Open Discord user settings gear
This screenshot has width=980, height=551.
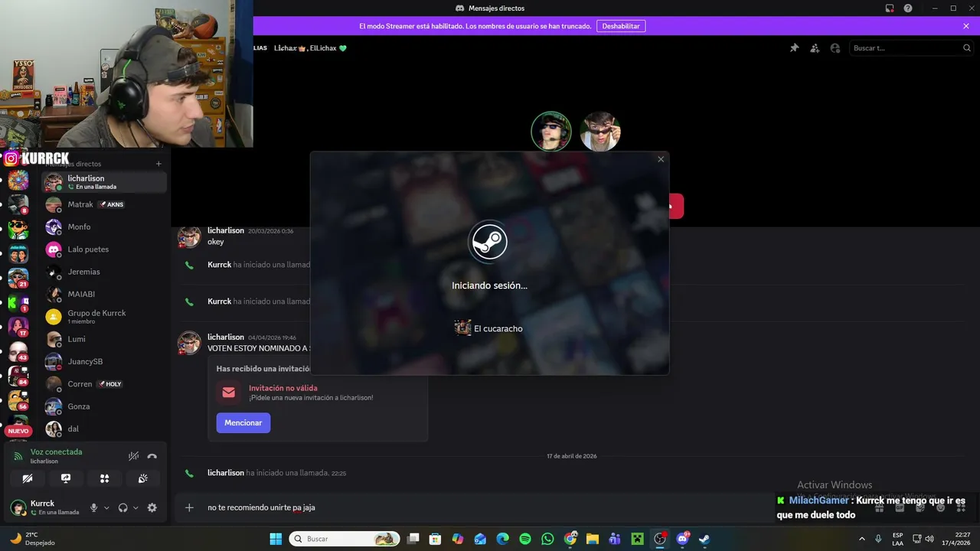pos(152,507)
